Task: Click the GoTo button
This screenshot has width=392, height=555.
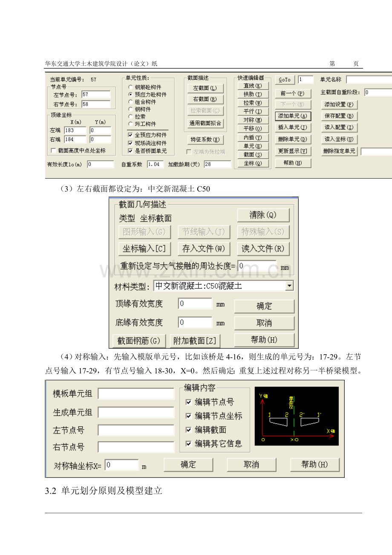Action: [284, 79]
